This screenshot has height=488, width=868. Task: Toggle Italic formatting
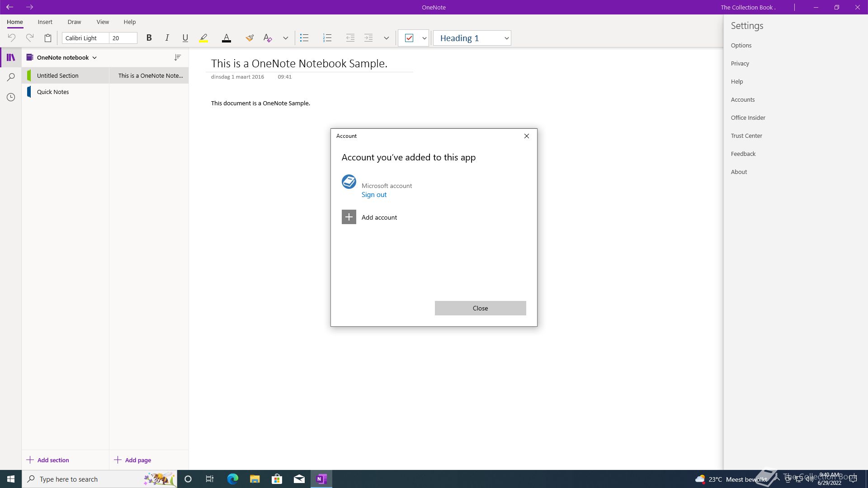167,38
